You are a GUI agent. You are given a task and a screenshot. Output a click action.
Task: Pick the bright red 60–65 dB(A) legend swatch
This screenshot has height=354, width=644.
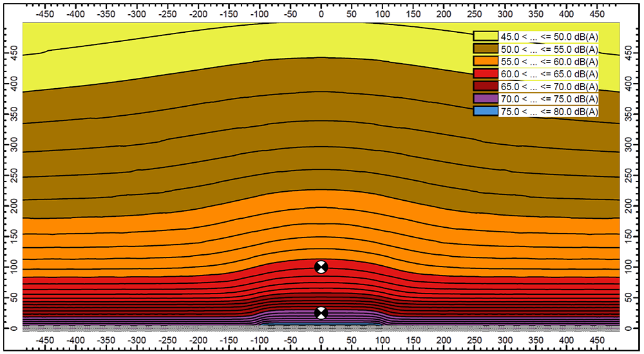click(485, 74)
